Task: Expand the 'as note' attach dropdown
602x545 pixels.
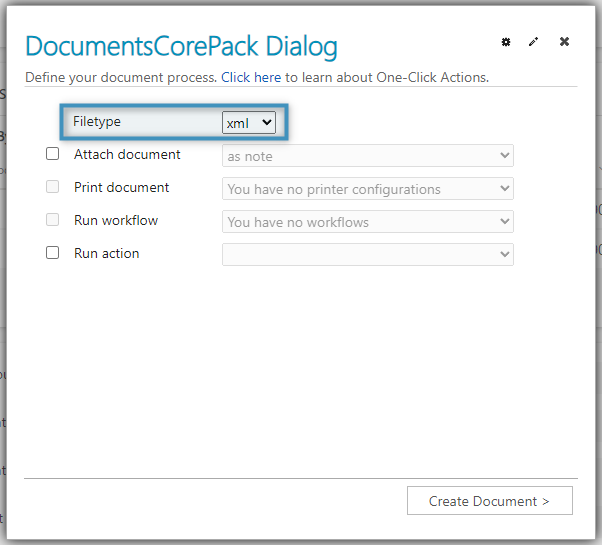Action: click(x=367, y=156)
